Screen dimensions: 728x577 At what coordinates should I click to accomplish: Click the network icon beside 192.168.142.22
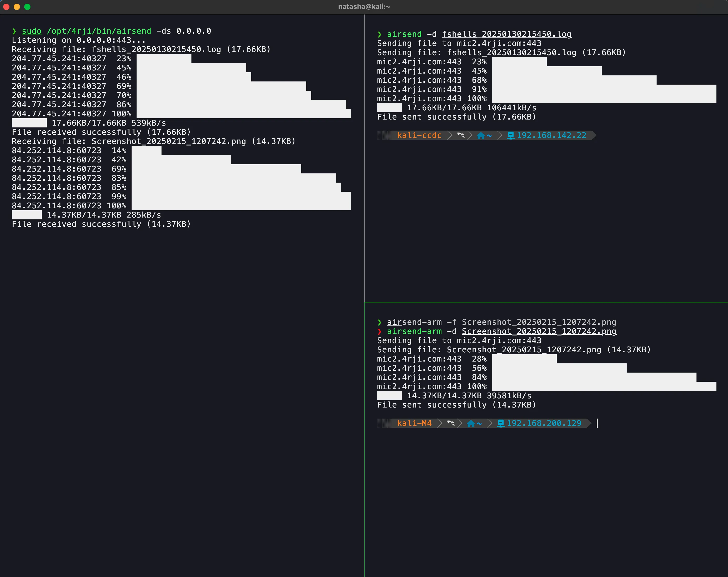coord(511,136)
